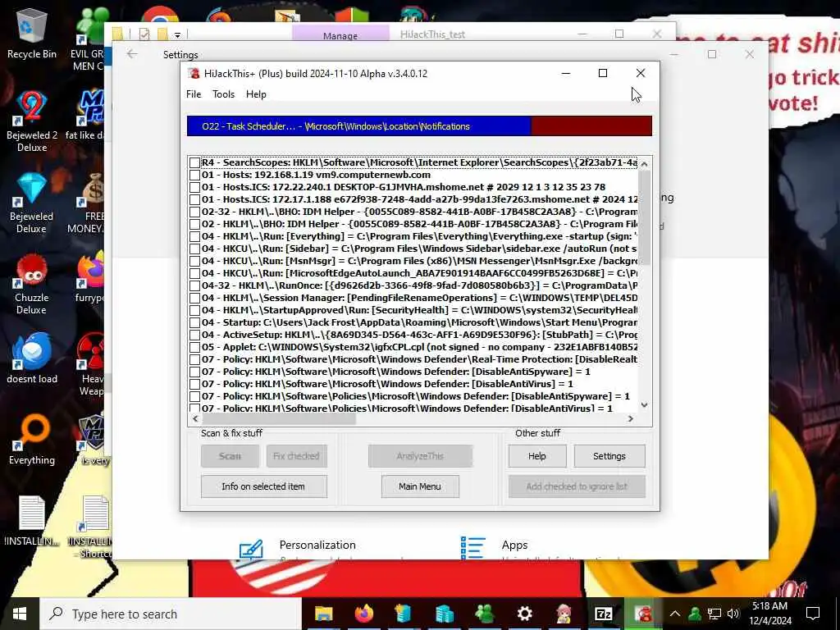This screenshot has width=840, height=630.
Task: Click the horizontal scrollbar thumb of the results list
Action: pyautogui.click(x=279, y=418)
